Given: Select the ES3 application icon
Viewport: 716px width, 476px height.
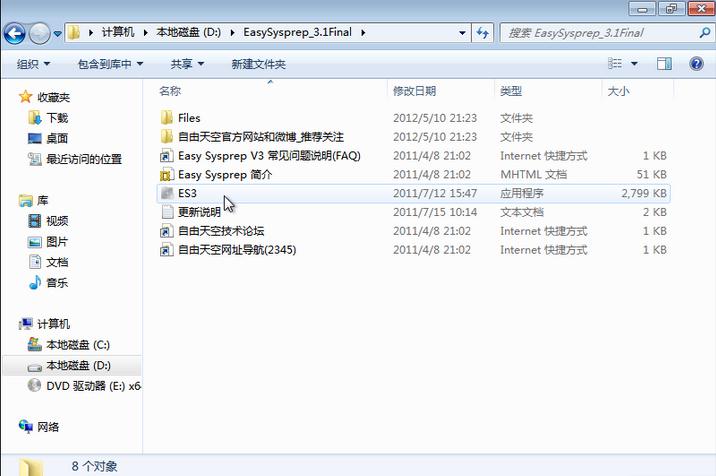Looking at the screenshot, I should coord(167,193).
